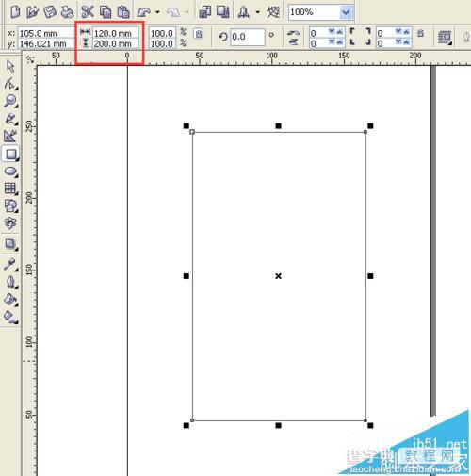Click the object width field 120.0 mm
This screenshot has height=476, width=471.
116,33
